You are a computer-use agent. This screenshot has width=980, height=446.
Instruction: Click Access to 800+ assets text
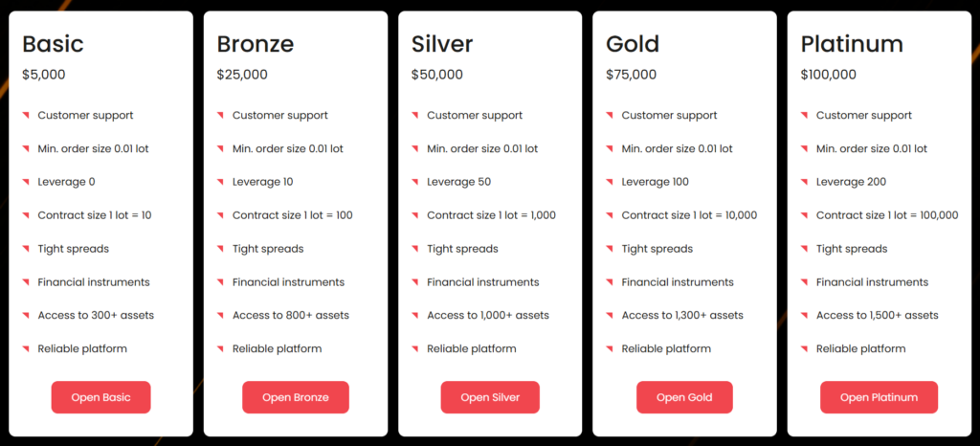pos(291,315)
